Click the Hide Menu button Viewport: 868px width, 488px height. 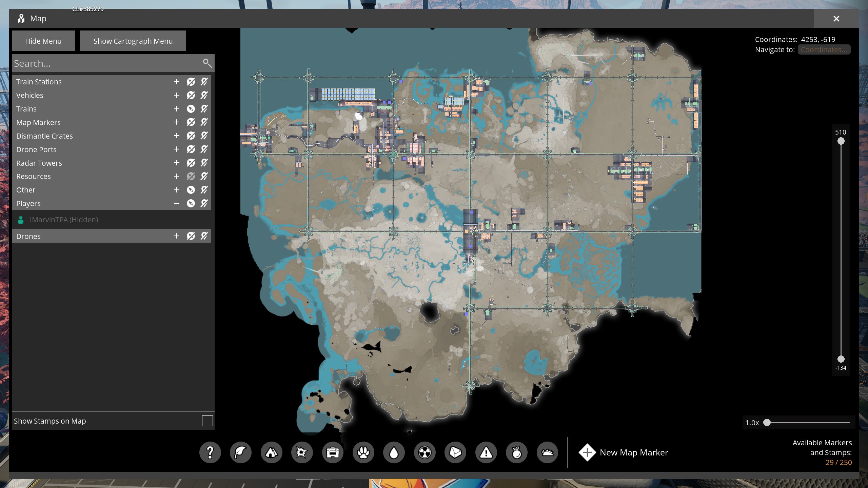pyautogui.click(x=43, y=41)
